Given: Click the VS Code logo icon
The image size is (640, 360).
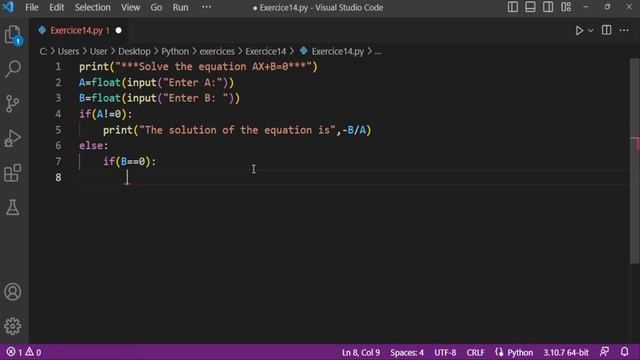Looking at the screenshot, I should coord(8,7).
